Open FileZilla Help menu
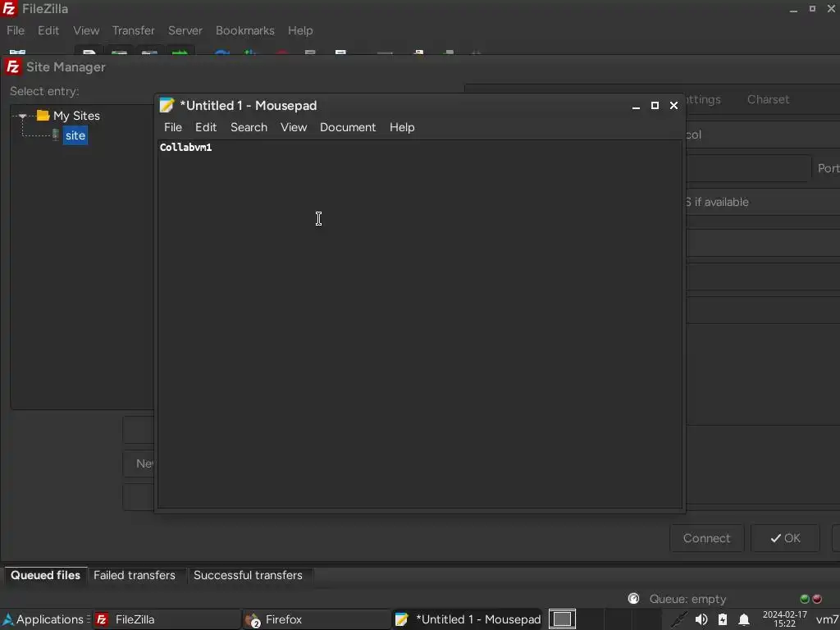Viewport: 840px width, 630px height. tap(300, 30)
